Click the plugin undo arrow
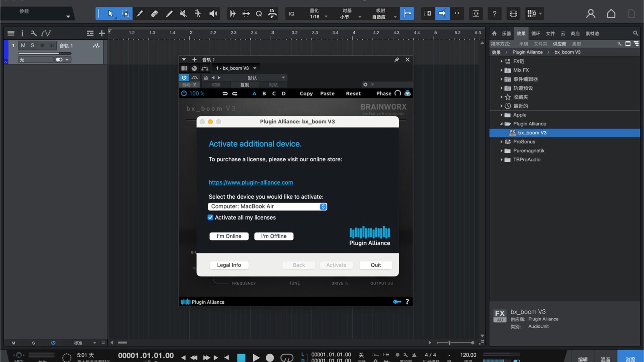The height and width of the screenshot is (362, 644). click(225, 94)
